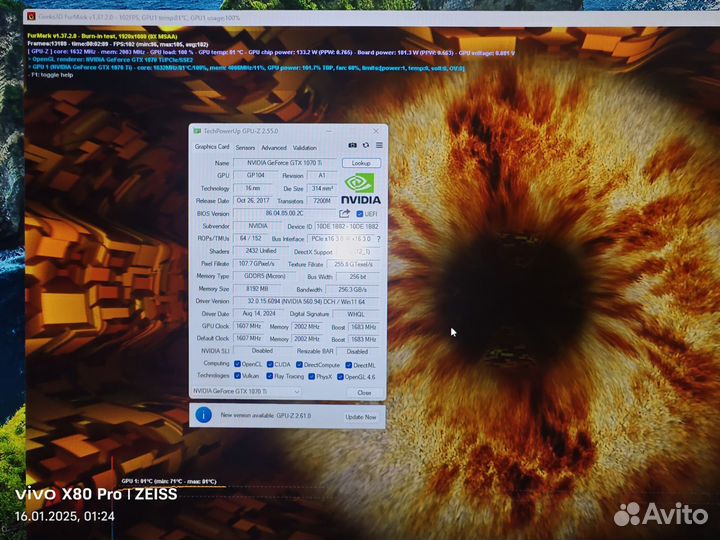Screen dimensions: 720x540
Task: Toggle the Ray Tracing checkbox
Action: click(x=270, y=376)
